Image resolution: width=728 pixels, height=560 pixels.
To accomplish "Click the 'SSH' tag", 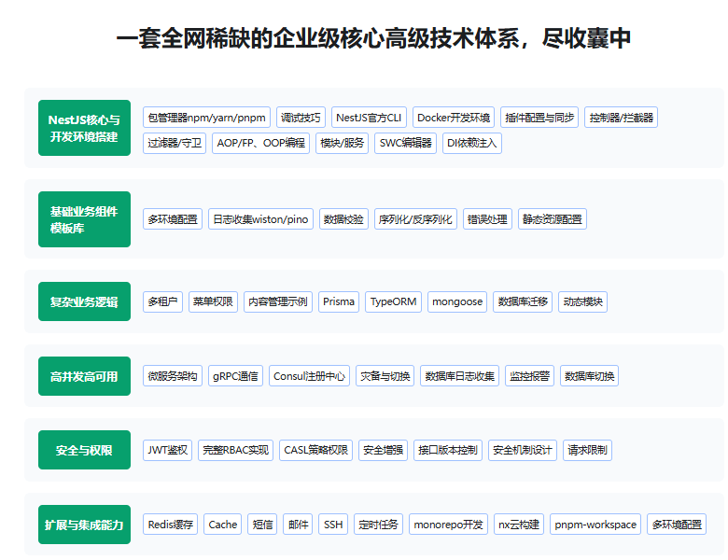I will tap(333, 525).
